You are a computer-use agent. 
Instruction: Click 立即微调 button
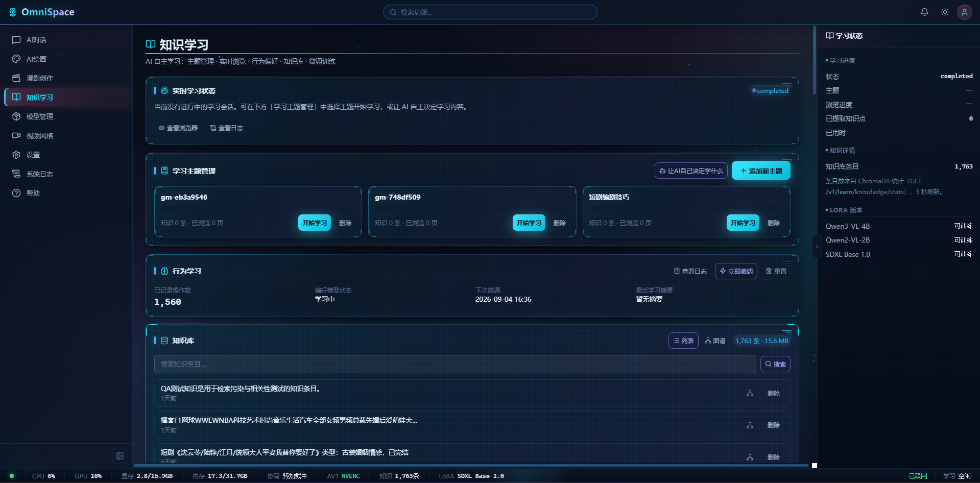pyautogui.click(x=736, y=272)
